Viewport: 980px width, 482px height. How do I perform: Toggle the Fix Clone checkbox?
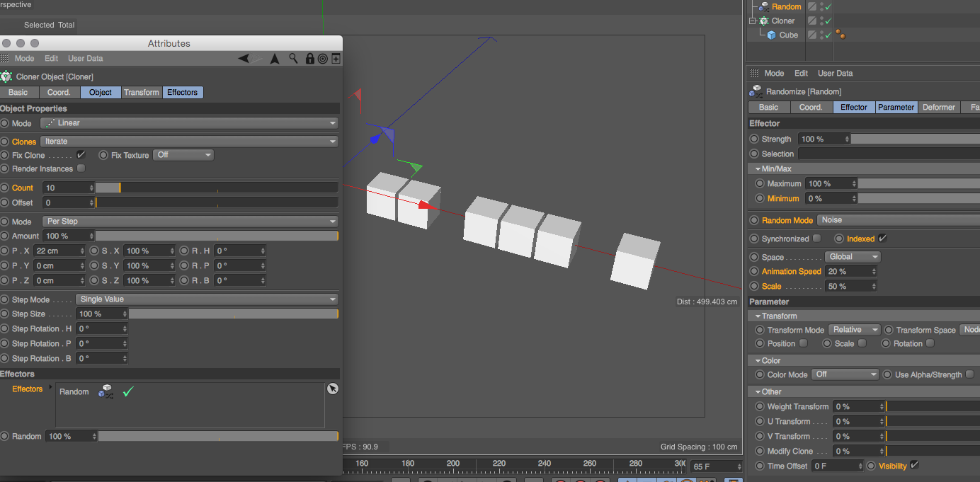81,154
